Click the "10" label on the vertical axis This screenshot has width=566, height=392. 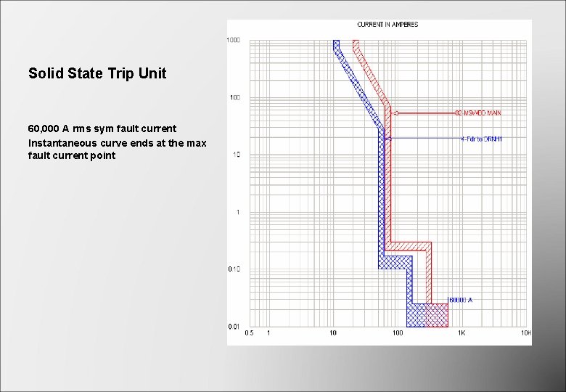coord(237,155)
